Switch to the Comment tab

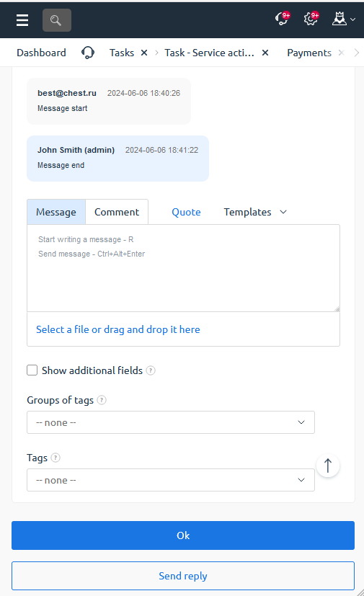pyautogui.click(x=117, y=212)
